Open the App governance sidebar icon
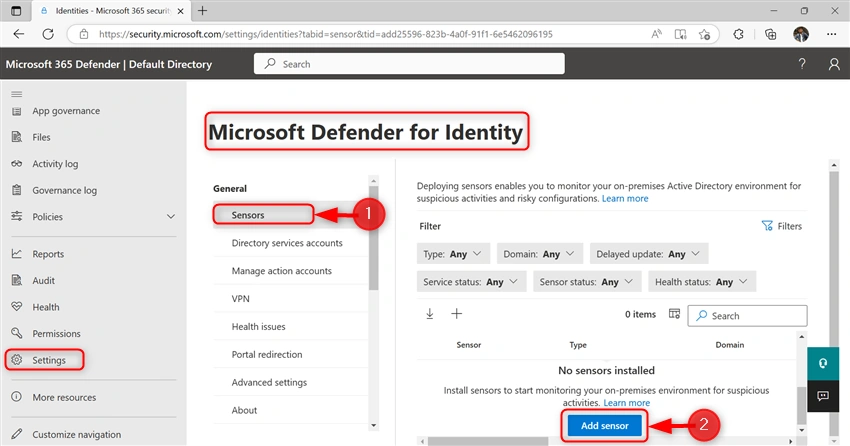The width and height of the screenshot is (850, 446). point(17,111)
